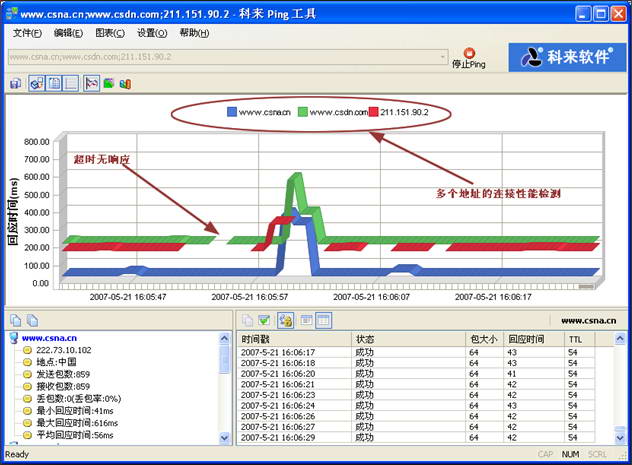Select the line chart type icon
Image resolution: width=632 pixels, height=465 pixels.
[x=91, y=84]
